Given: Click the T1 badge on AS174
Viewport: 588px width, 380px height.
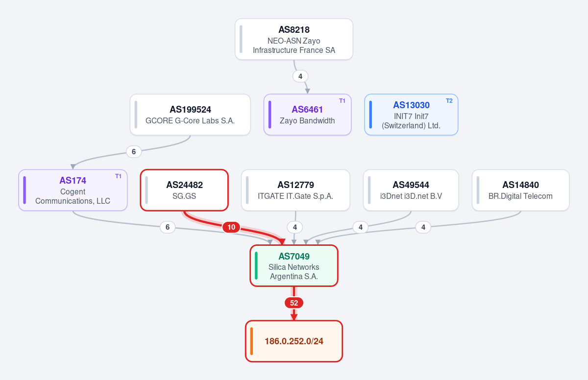Looking at the screenshot, I should point(119,176).
